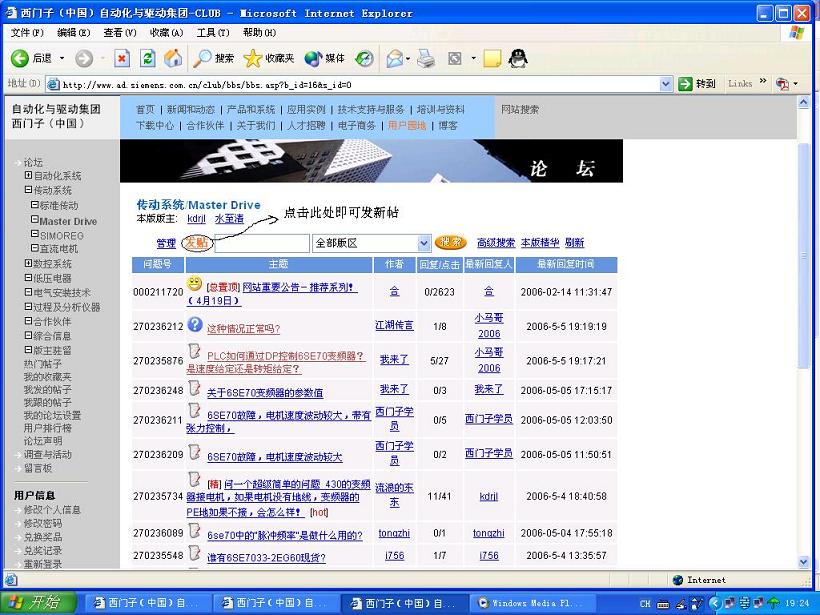The width and height of the screenshot is (820, 615).
Task: Click the smiley icon on announcement row
Action: point(194,284)
